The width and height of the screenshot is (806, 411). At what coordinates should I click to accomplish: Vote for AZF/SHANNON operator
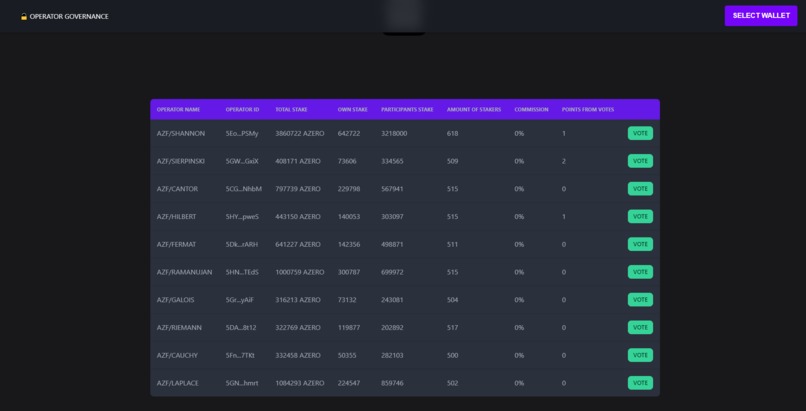click(x=640, y=133)
